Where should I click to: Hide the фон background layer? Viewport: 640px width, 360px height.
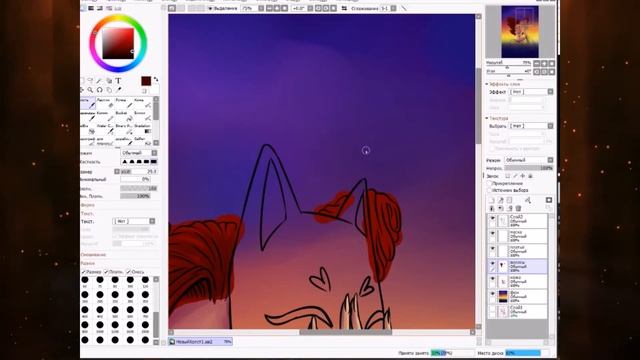click(492, 294)
